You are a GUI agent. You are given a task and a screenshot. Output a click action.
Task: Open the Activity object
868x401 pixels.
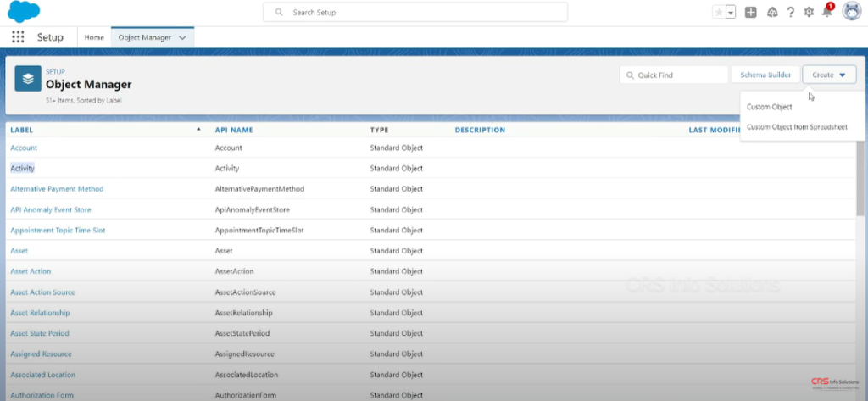pyautogui.click(x=22, y=169)
